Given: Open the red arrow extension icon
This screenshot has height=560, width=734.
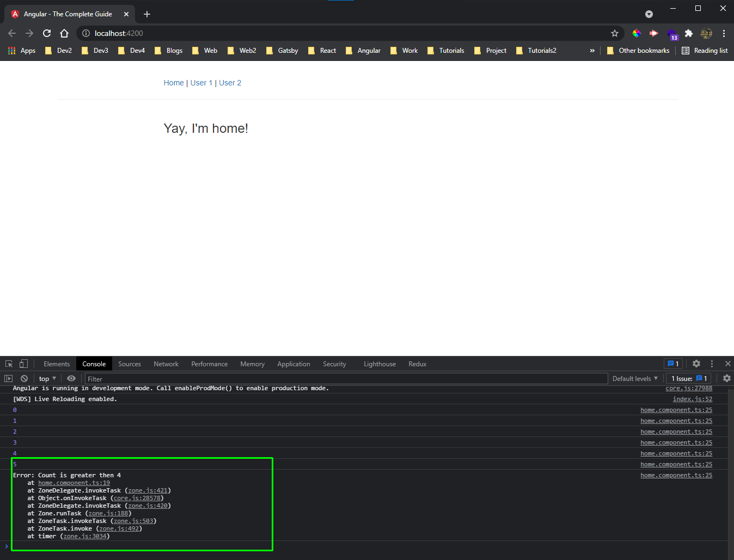Looking at the screenshot, I should 654,33.
